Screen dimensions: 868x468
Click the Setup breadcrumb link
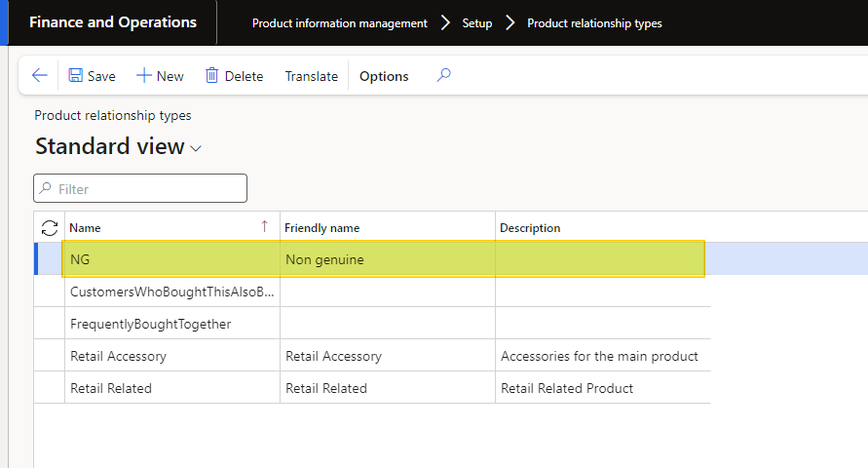[x=476, y=23]
